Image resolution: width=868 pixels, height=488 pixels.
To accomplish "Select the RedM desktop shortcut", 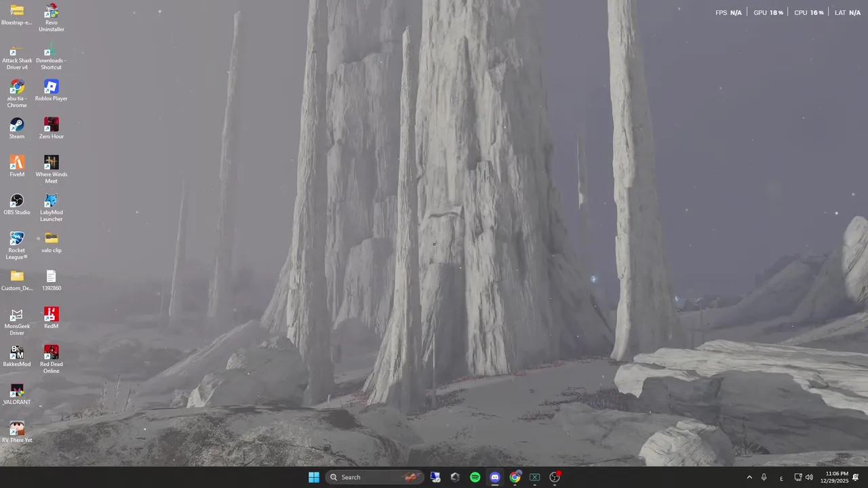I will coord(52,319).
